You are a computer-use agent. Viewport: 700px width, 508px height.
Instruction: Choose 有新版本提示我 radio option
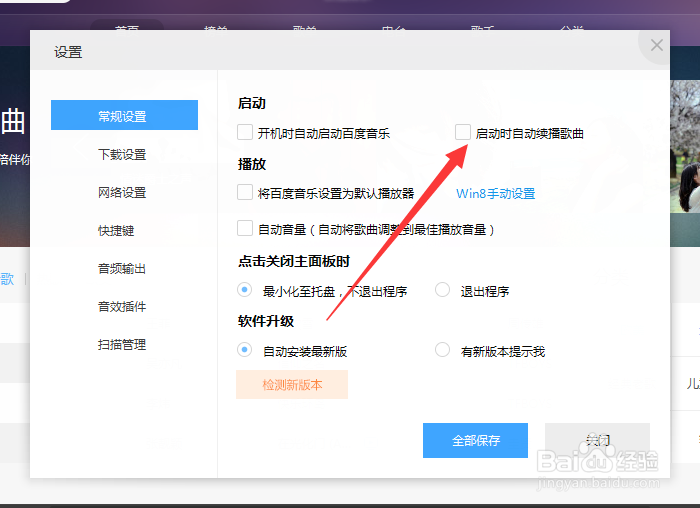(x=442, y=350)
